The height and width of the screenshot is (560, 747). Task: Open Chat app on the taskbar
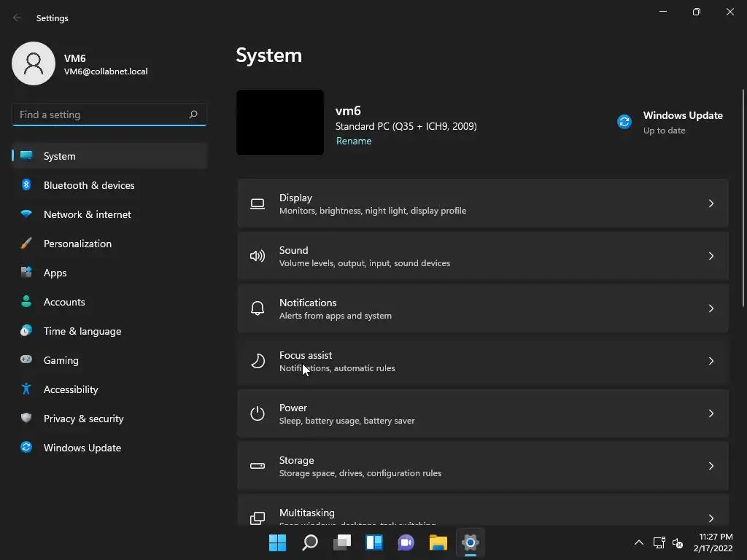[406, 542]
